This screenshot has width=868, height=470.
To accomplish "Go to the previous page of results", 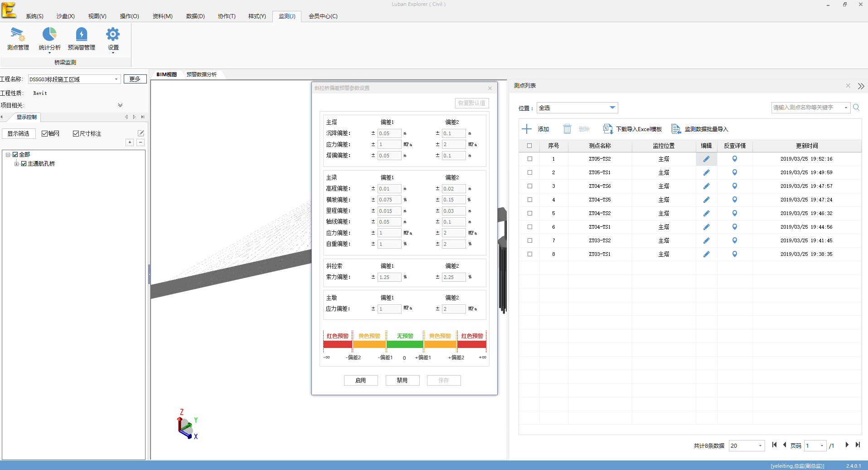I will point(785,445).
